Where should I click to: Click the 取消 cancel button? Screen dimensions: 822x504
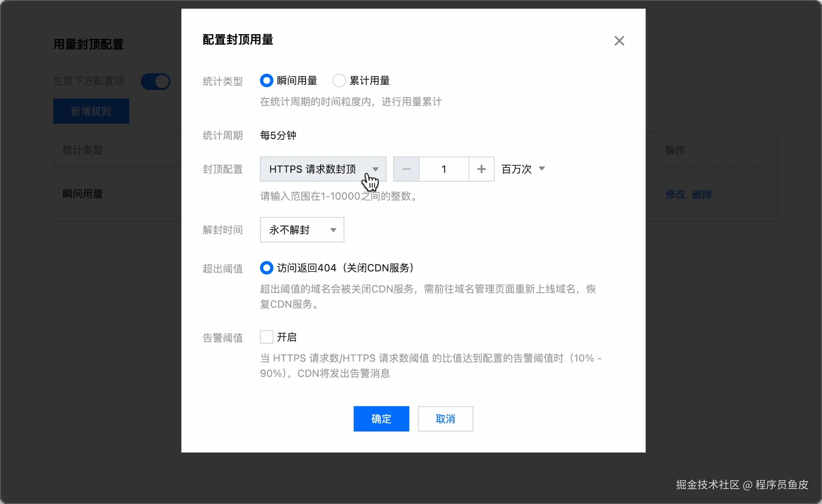pos(445,419)
